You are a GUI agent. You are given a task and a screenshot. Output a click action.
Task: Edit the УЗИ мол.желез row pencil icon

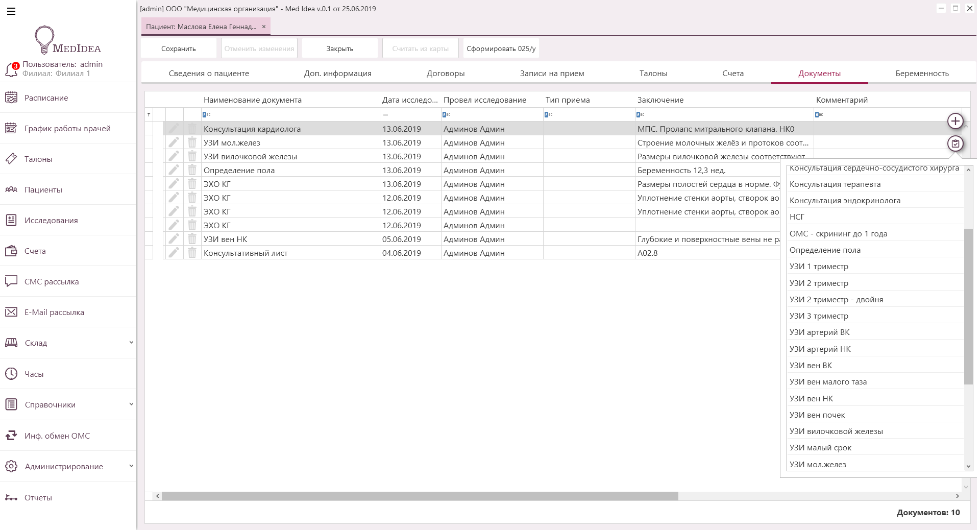174,142
